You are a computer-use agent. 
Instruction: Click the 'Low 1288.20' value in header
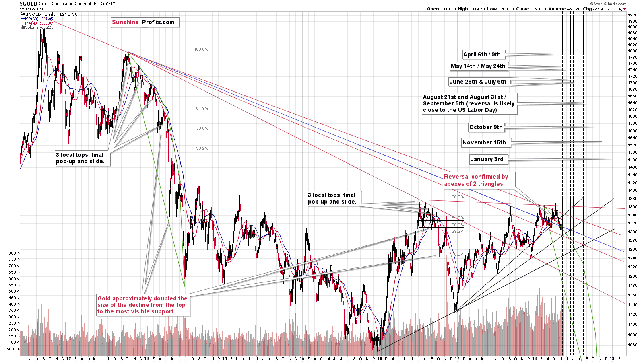(500, 9)
